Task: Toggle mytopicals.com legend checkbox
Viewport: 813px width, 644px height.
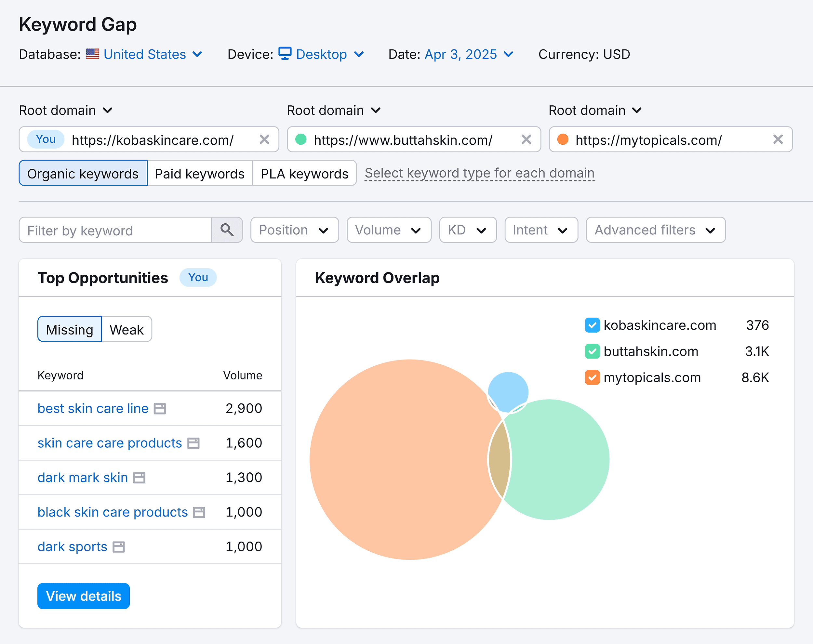Action: point(592,377)
